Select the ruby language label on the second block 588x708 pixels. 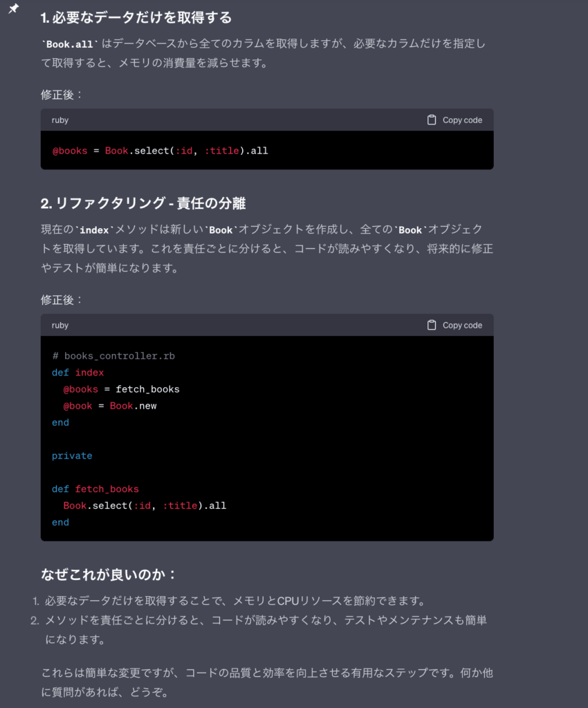tap(59, 325)
